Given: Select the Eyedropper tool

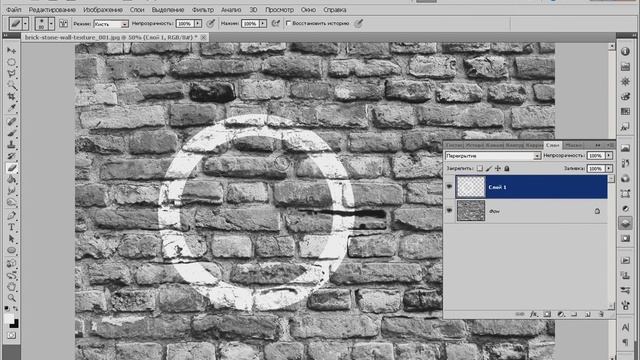Looking at the screenshot, I should [x=11, y=109].
